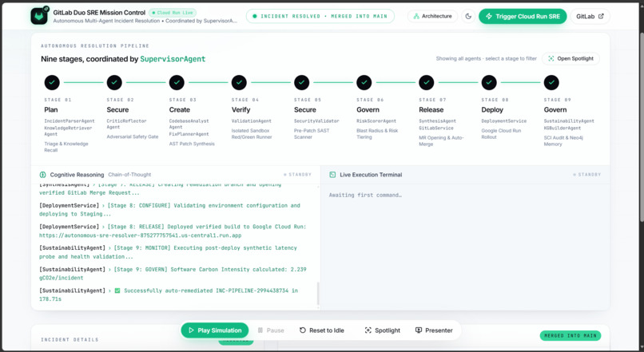
Task: Open the Architecture view
Action: [432, 17]
